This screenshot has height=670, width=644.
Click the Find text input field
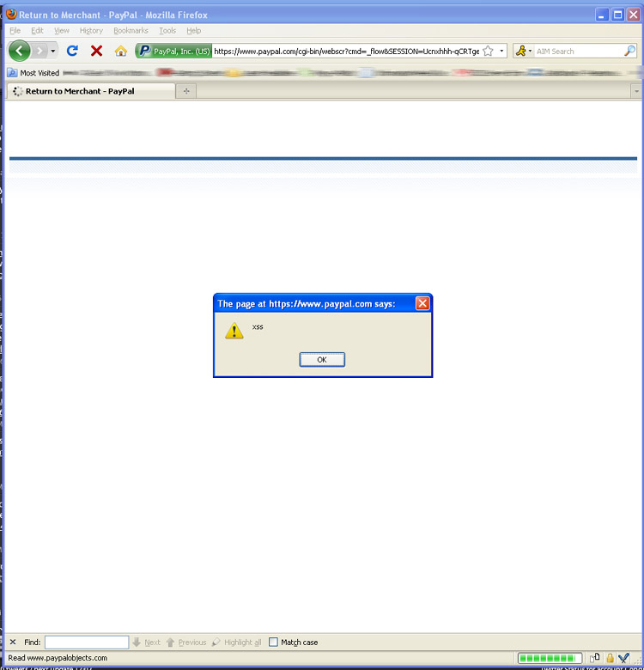87,642
